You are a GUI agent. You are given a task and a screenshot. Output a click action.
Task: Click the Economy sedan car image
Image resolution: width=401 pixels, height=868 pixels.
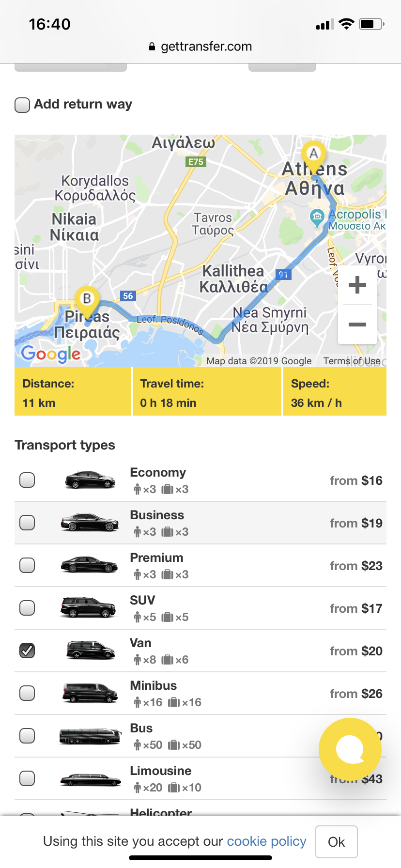point(90,480)
